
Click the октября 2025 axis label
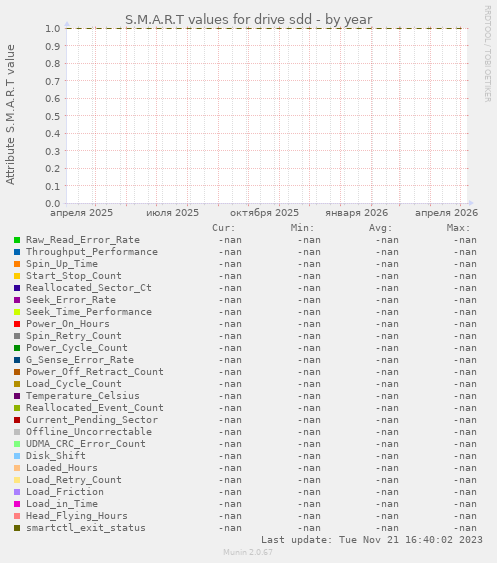(x=264, y=213)
